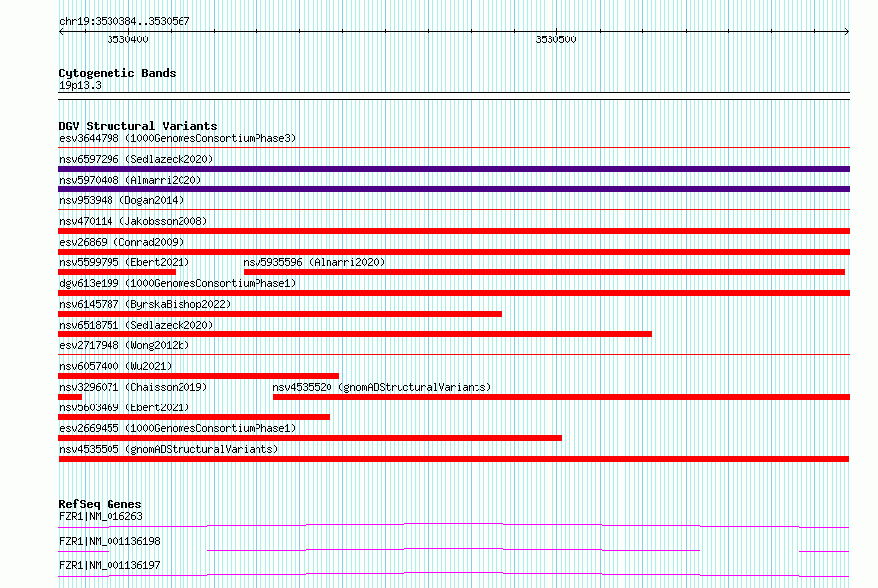The image size is (878, 588).
Task: Select the red bar under nsv5935596
Action: point(545,272)
